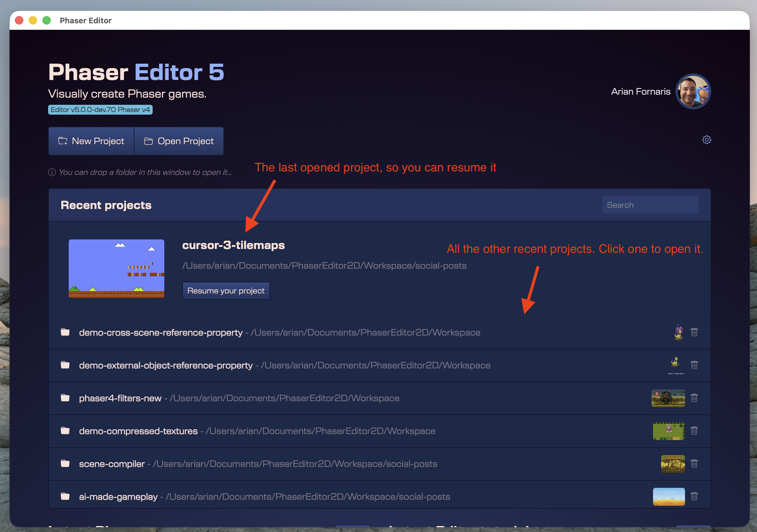Click the Arian Fornaris user name
This screenshot has height=532, width=757.
pos(640,92)
